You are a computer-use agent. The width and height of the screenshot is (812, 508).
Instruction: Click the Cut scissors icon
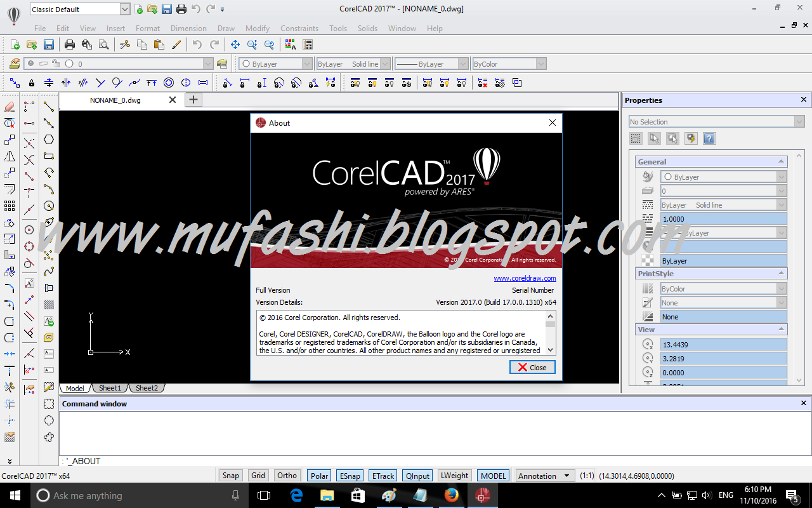125,44
